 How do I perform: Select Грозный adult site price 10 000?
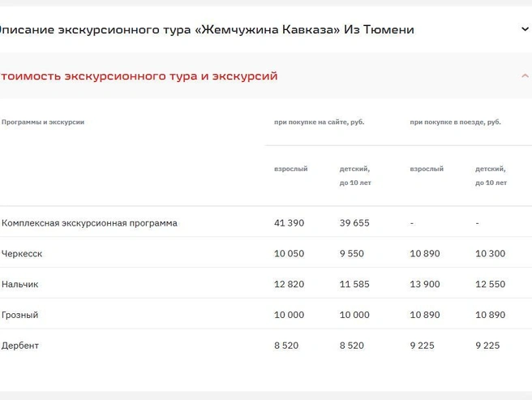(289, 315)
